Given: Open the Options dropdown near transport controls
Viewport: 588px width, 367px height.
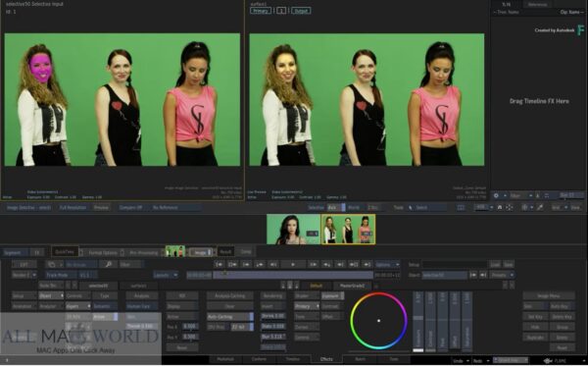Looking at the screenshot, I should (387, 265).
